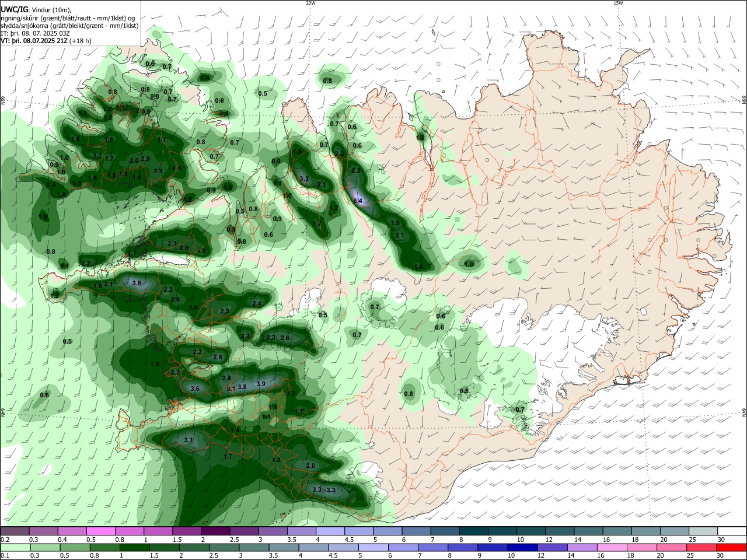
Task: Select the dark navy blue swatch in the bottom legend row
Action: (x=521, y=548)
